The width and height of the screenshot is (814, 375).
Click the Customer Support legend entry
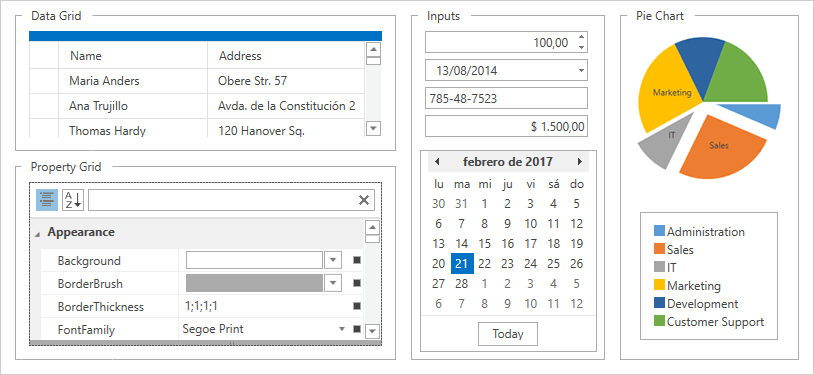click(x=709, y=322)
